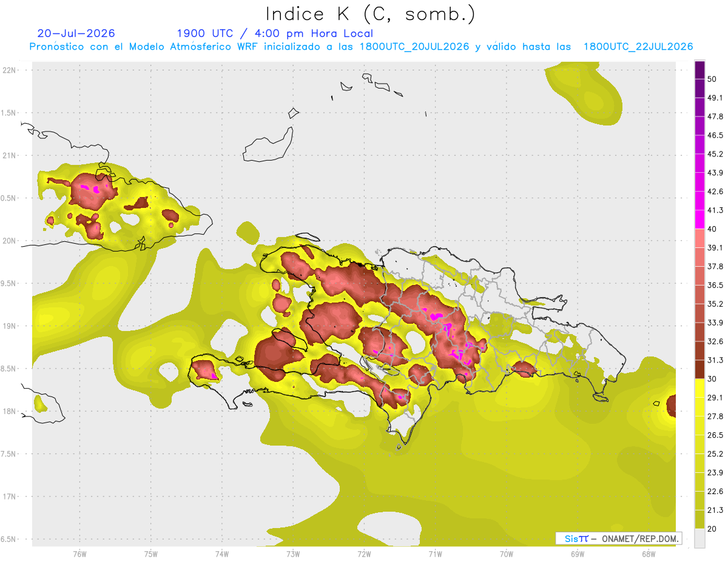Click the '17N' latitude label
This screenshot has width=728, height=562.
pyautogui.click(x=10, y=497)
